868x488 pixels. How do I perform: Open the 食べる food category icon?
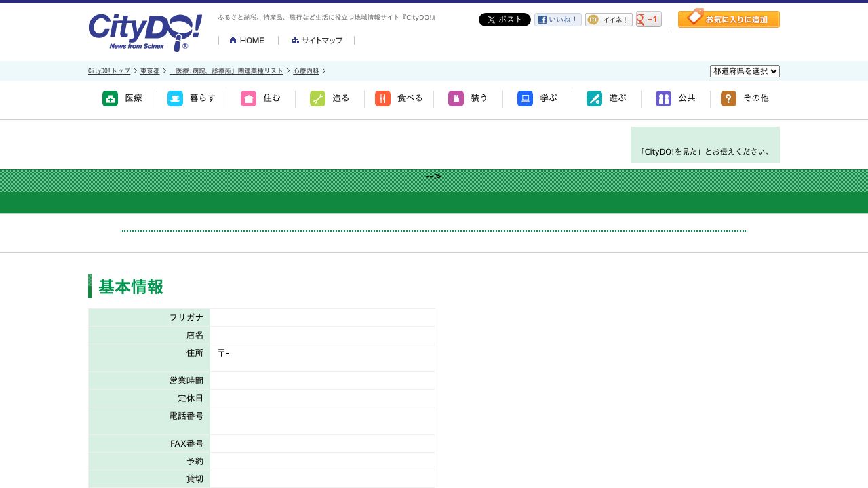point(383,99)
